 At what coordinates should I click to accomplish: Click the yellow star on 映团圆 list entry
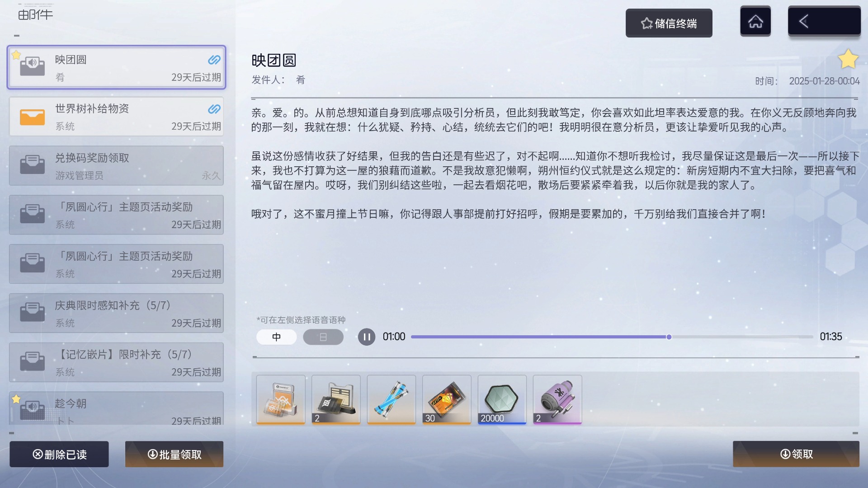pos(17,55)
